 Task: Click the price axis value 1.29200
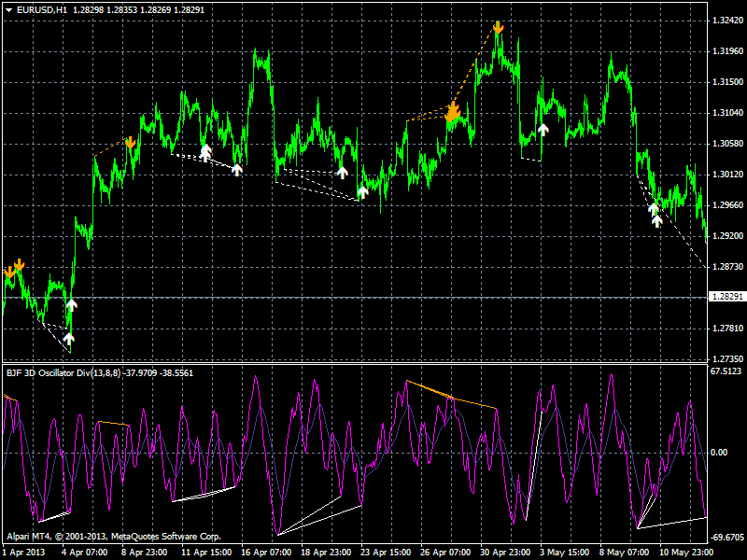click(727, 236)
